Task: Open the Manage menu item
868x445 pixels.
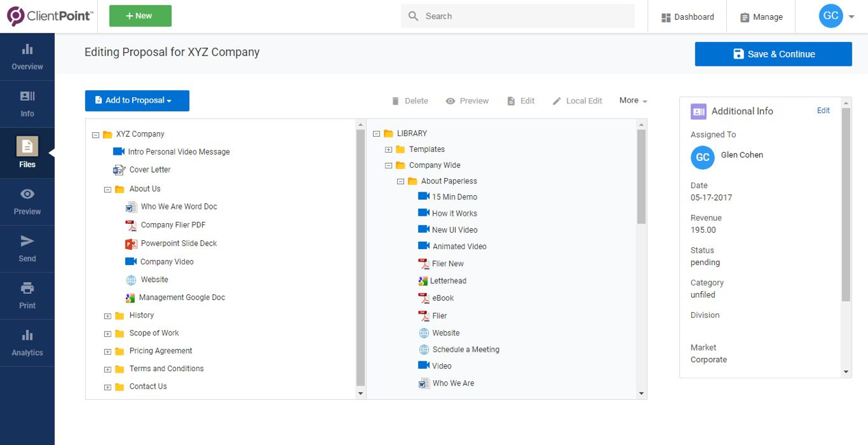Action: pos(761,17)
